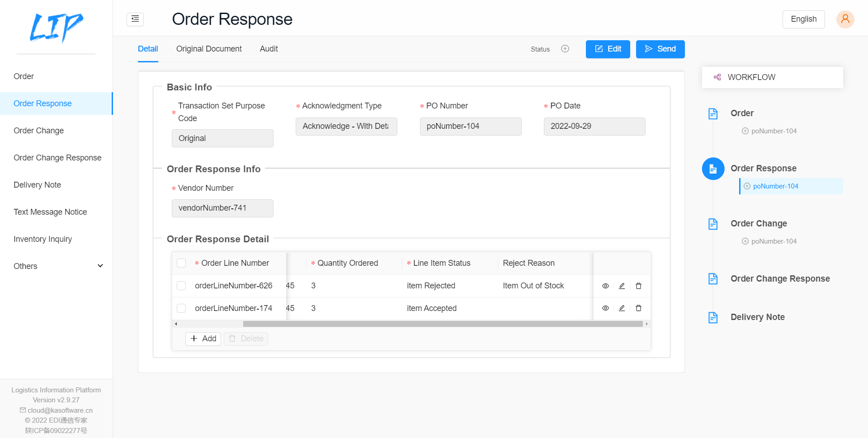Check the orderLineNumber-174 row checkbox
Screen dimensions: 868x438
coord(181,308)
